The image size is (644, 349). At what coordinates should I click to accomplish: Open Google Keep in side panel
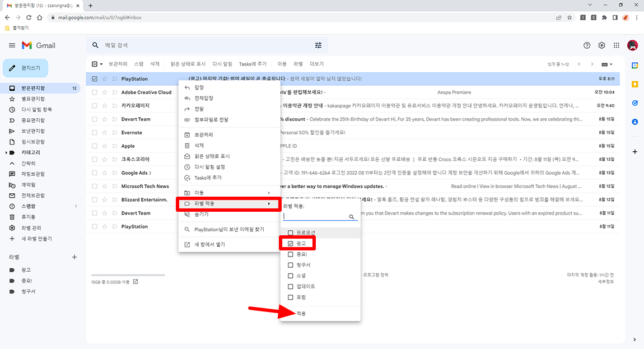coord(634,84)
